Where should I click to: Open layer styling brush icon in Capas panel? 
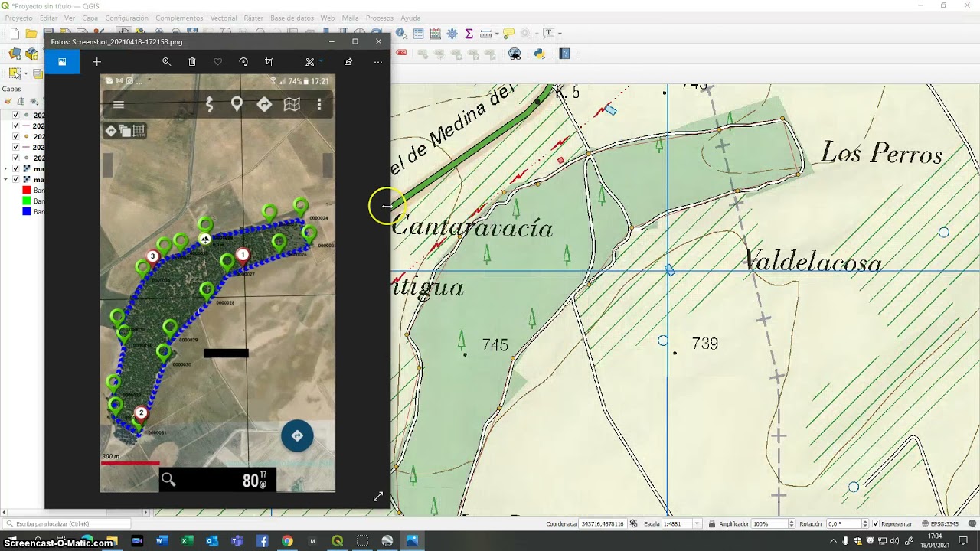tap(8, 101)
